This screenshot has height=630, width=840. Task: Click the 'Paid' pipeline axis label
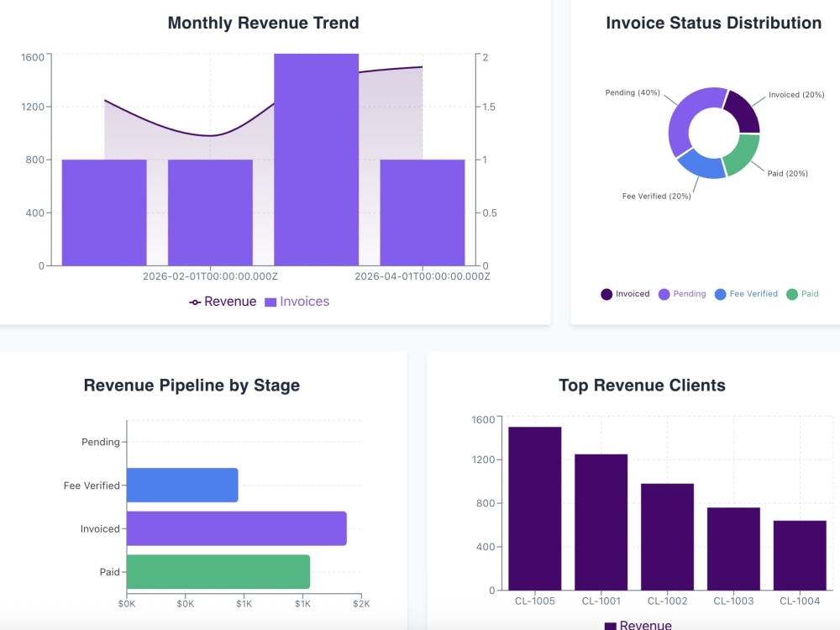tap(110, 572)
